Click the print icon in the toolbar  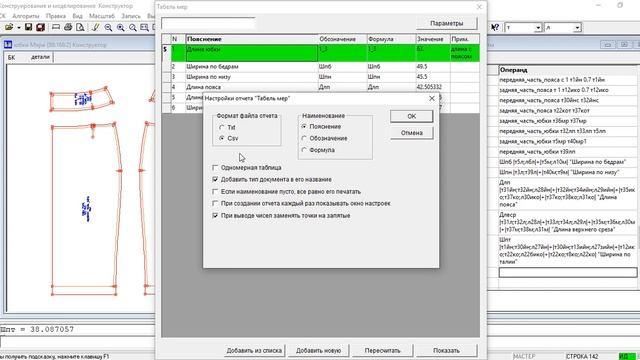tap(68, 27)
